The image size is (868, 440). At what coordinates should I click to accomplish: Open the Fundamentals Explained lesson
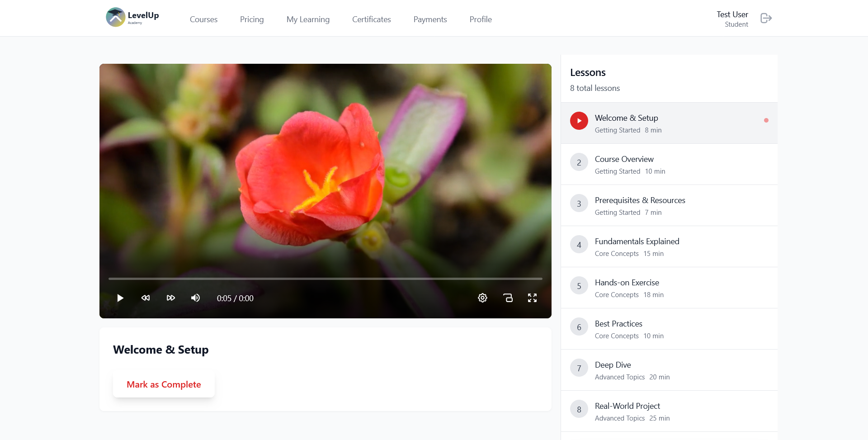637,242
